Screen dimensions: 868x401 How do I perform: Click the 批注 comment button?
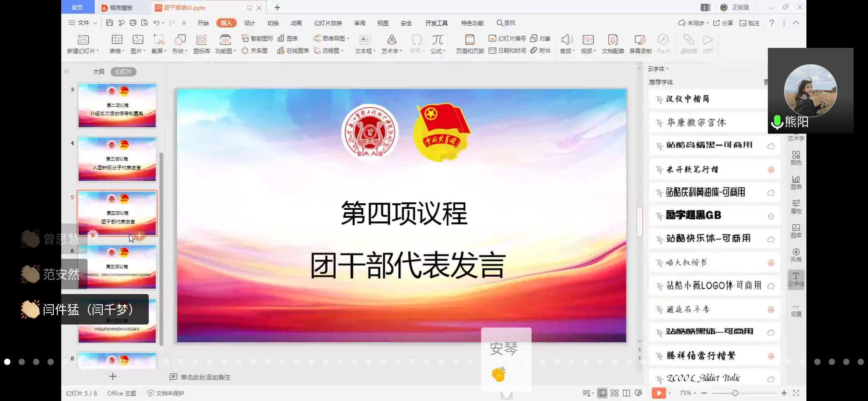[749, 23]
